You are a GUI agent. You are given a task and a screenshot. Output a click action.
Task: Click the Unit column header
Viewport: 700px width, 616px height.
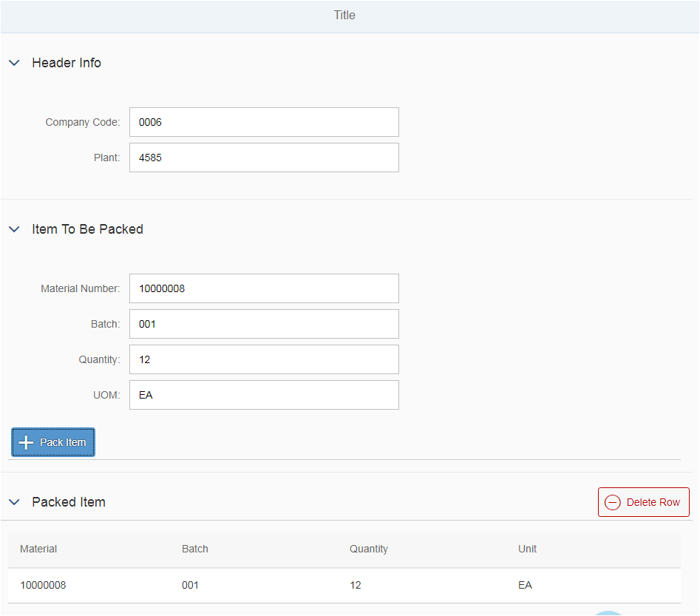pyautogui.click(x=527, y=549)
